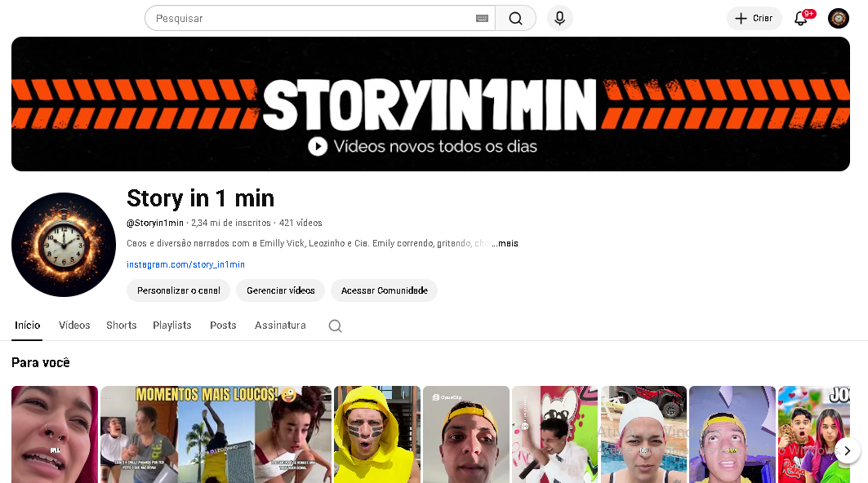Open short with white beanie by pool
Viewport: 868px width, 483px height.
pyautogui.click(x=643, y=434)
